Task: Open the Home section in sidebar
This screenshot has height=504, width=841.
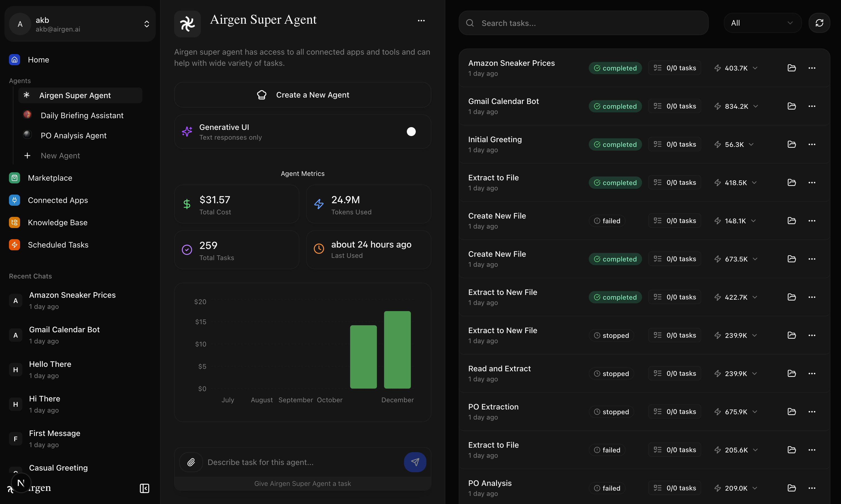Action: pos(38,59)
